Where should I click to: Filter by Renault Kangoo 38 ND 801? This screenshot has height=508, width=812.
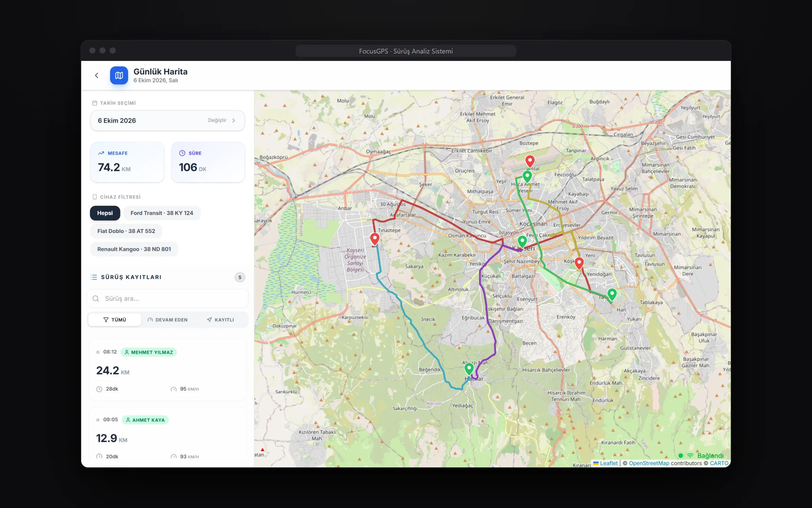(x=134, y=249)
